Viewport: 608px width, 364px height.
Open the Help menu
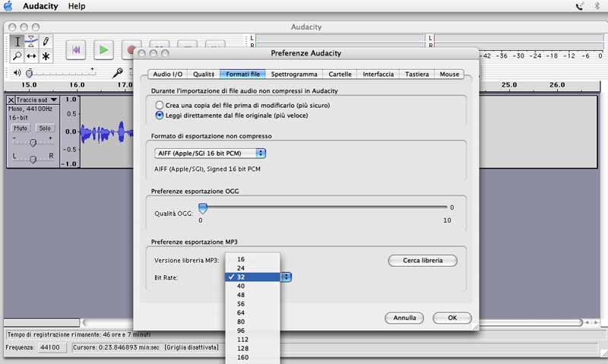click(77, 6)
